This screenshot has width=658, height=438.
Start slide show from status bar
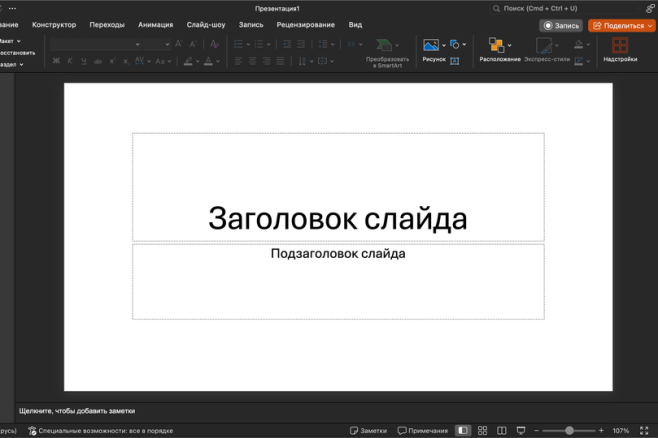(521, 431)
